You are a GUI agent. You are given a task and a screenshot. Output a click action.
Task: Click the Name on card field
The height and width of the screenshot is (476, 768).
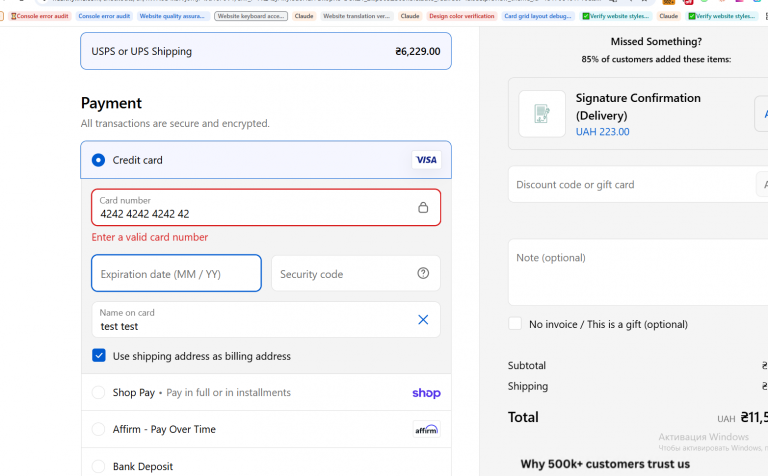click(x=266, y=320)
